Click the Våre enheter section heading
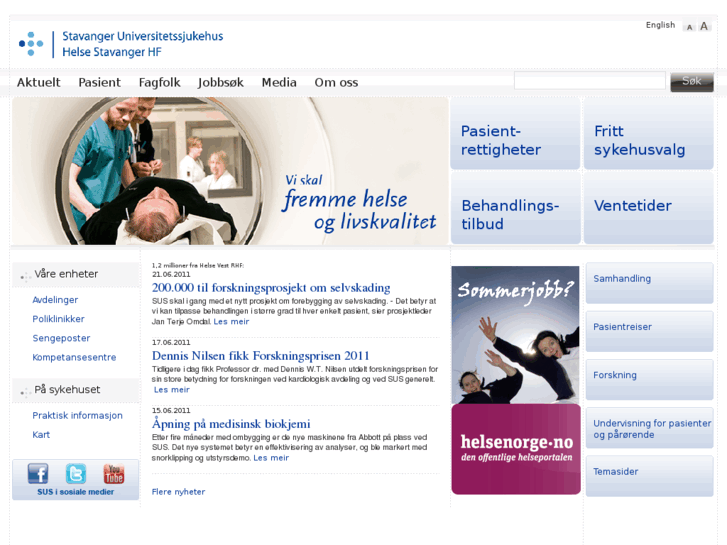Image resolution: width=727 pixels, height=545 pixels. tap(75, 274)
